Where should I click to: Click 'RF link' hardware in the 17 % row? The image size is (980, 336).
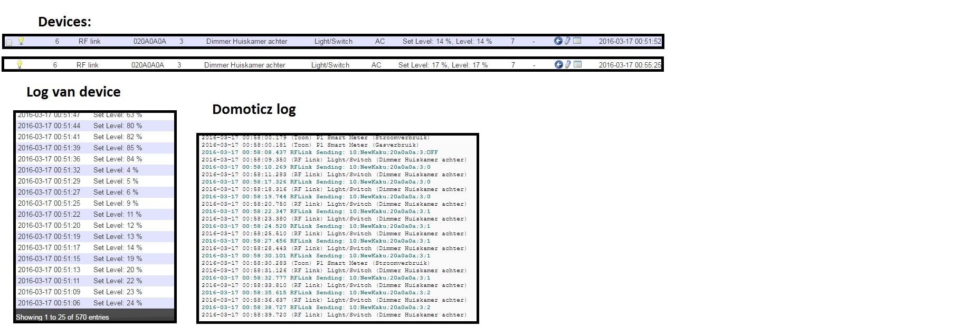click(x=88, y=65)
